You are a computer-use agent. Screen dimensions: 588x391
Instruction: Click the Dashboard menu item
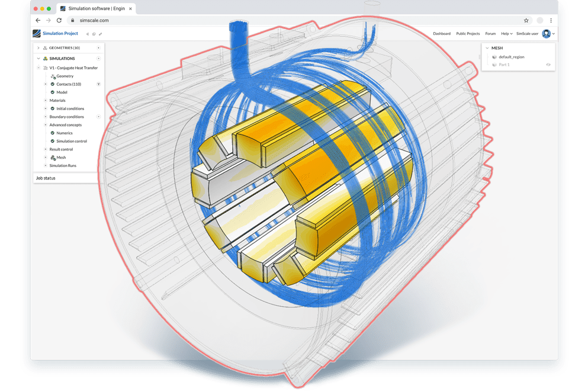click(x=442, y=34)
